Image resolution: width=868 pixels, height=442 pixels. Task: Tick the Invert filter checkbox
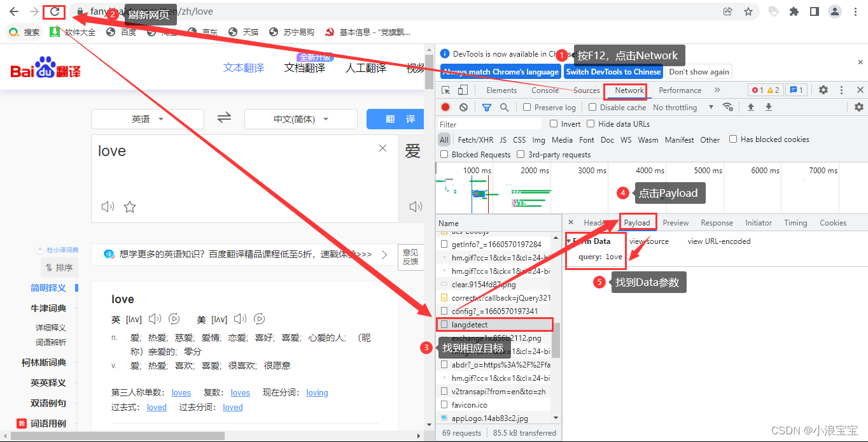(554, 124)
